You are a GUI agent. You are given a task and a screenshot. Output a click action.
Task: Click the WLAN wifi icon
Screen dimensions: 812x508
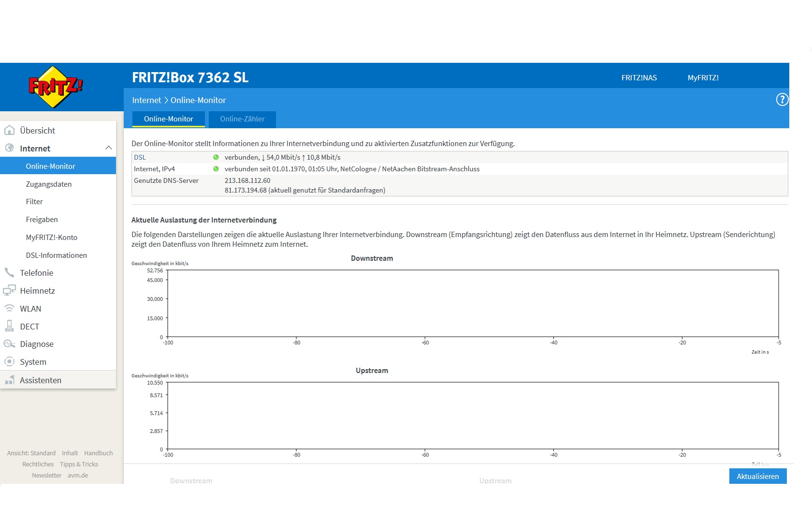click(x=9, y=308)
